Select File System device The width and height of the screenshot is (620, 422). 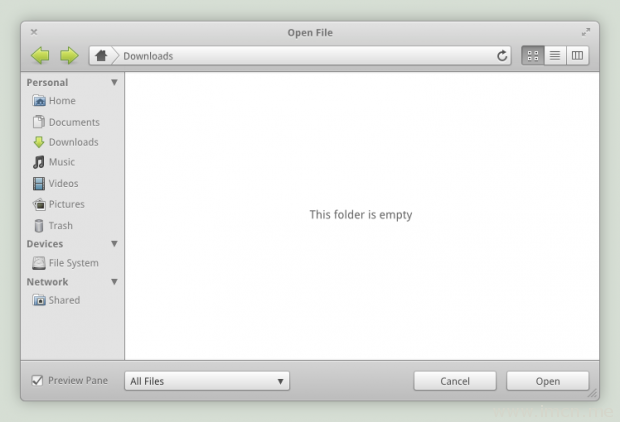tap(73, 263)
